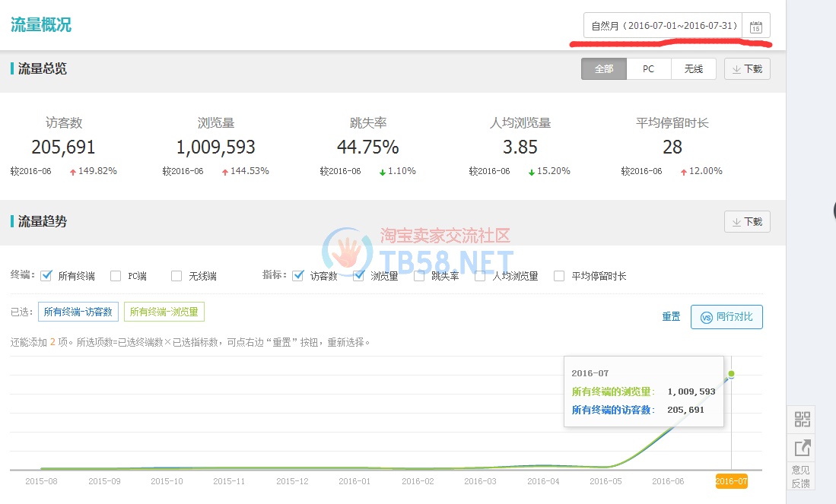Switch to the PC tab
This screenshot has width=836, height=504.
point(648,69)
